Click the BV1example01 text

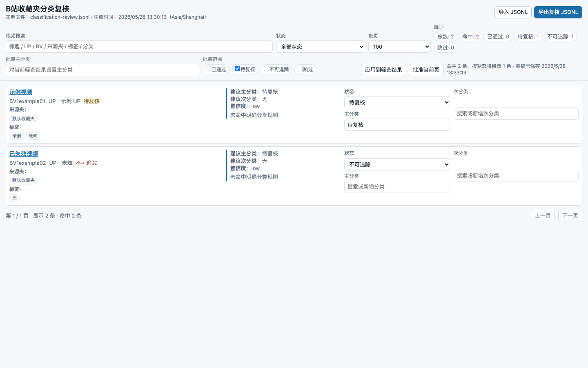[27, 101]
